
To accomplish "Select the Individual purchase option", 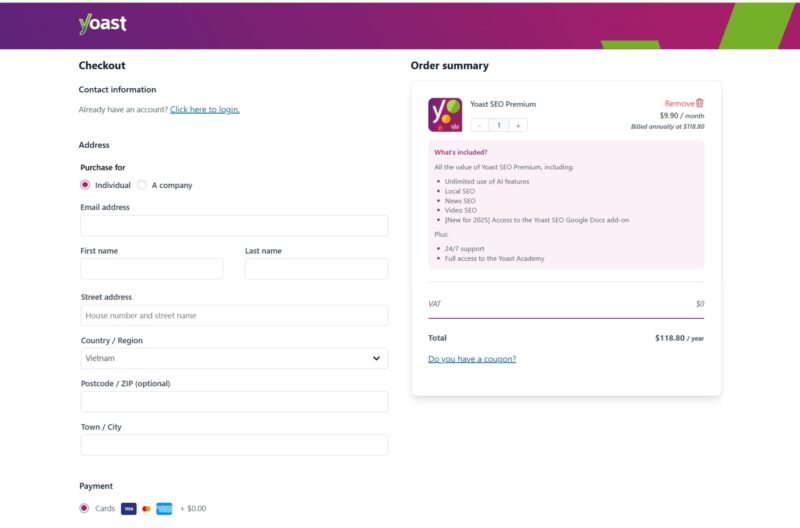I will 85,185.
